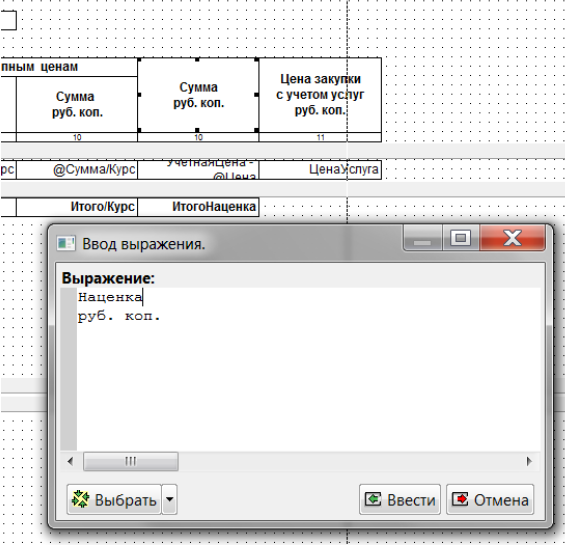Click the horizontal scrollbar's left arrow
This screenshot has height=545, width=565.
pos(70,461)
